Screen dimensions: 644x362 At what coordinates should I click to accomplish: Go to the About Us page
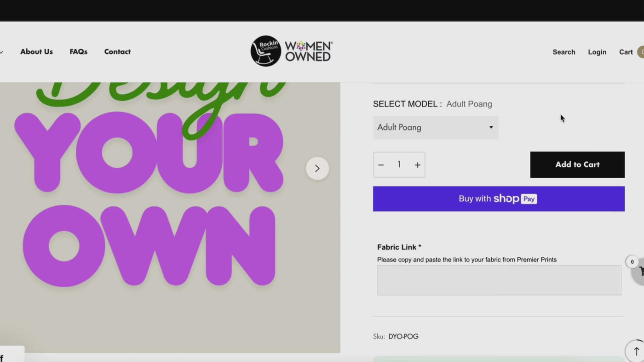click(x=36, y=52)
